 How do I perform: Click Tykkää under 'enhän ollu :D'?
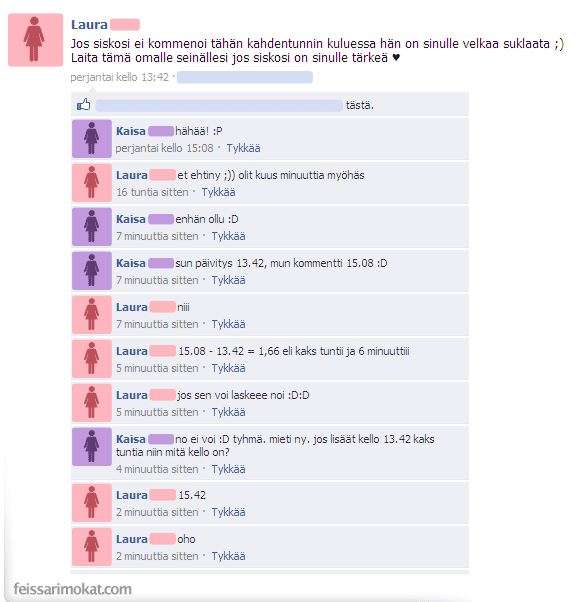click(228, 236)
